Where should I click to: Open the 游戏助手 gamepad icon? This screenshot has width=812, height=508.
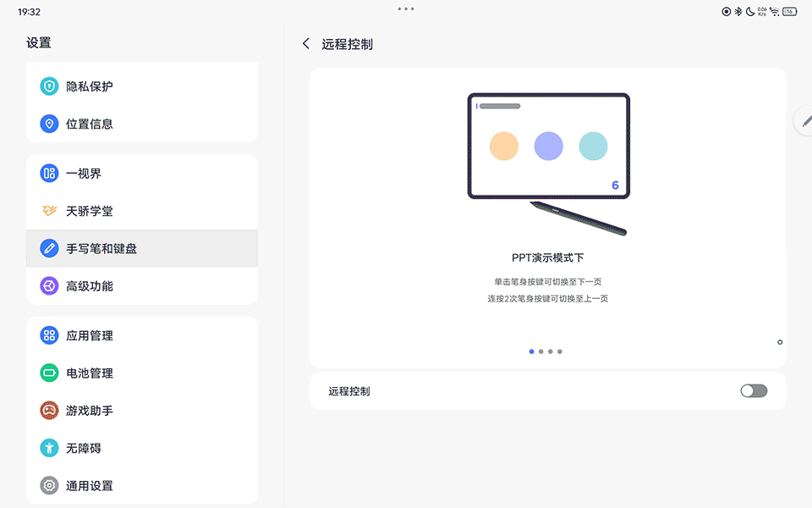tap(49, 411)
